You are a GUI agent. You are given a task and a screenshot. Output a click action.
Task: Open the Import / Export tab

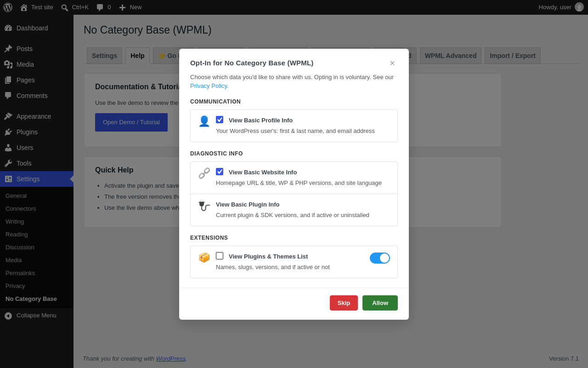(513, 56)
